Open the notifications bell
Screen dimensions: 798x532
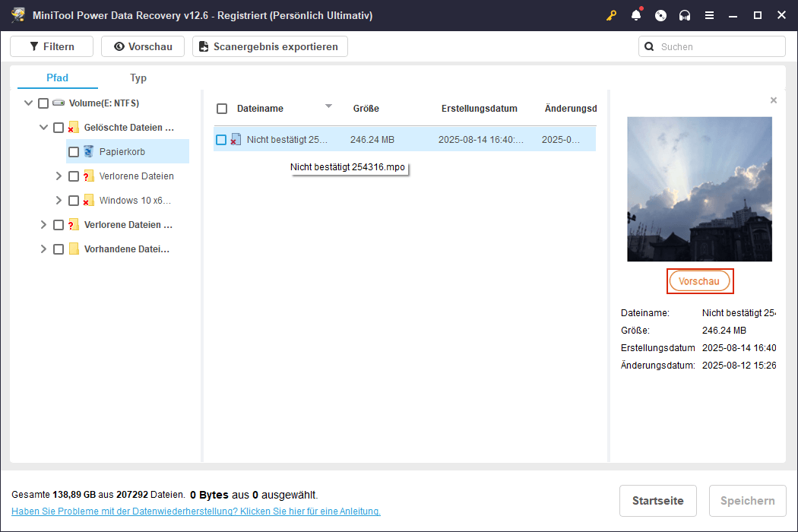[636, 15]
